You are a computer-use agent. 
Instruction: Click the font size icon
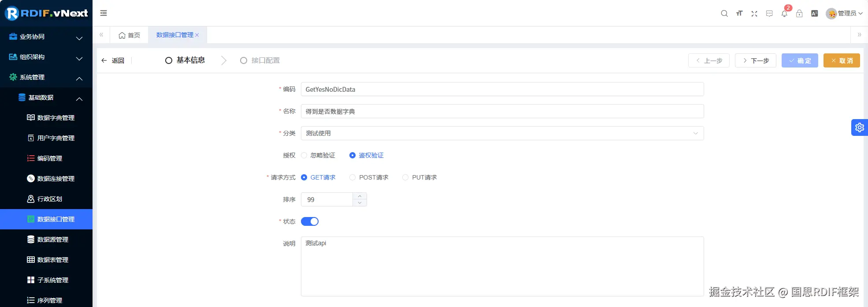point(739,14)
